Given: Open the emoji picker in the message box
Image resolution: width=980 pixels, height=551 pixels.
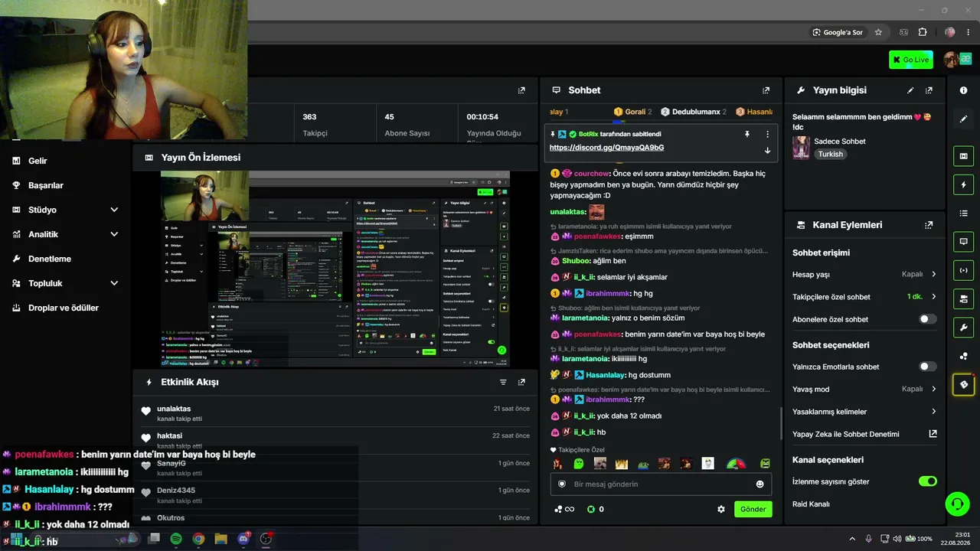Looking at the screenshot, I should click(759, 484).
